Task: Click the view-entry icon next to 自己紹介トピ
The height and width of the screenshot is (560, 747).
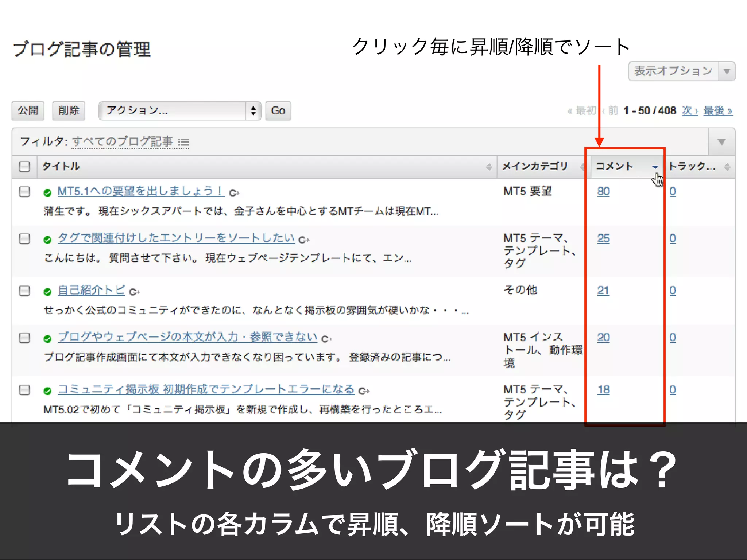Action: pos(135,292)
